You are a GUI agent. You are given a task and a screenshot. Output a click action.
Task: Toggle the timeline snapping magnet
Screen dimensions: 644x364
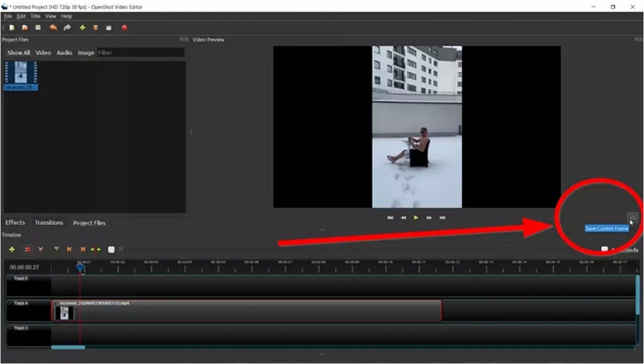coord(27,249)
